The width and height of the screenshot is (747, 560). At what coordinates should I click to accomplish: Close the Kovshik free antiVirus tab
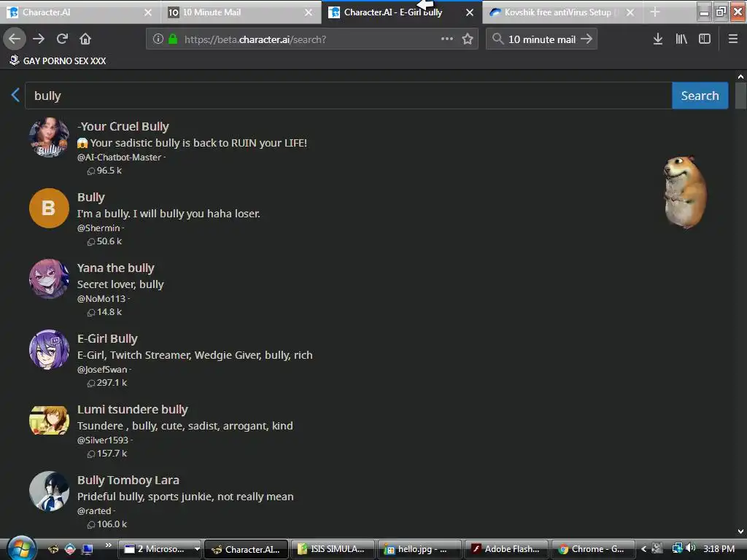[x=630, y=12]
